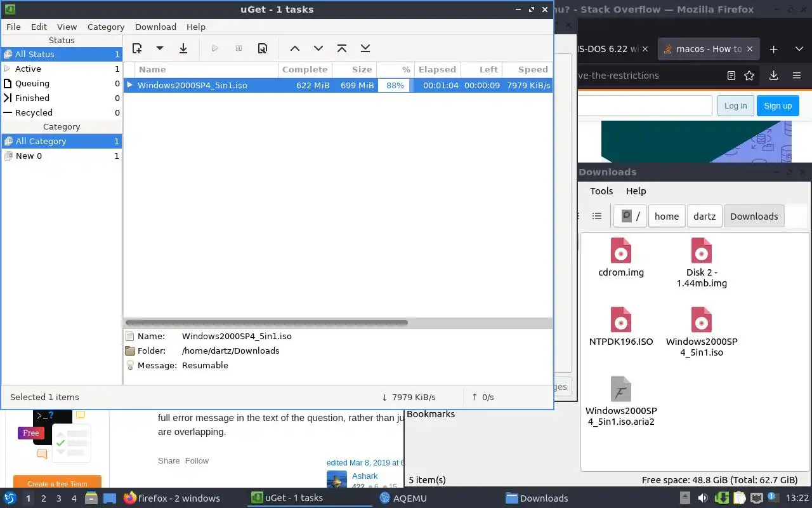The width and height of the screenshot is (812, 508).
Task: Click the 88% progress bar of the download
Action: pos(395,85)
